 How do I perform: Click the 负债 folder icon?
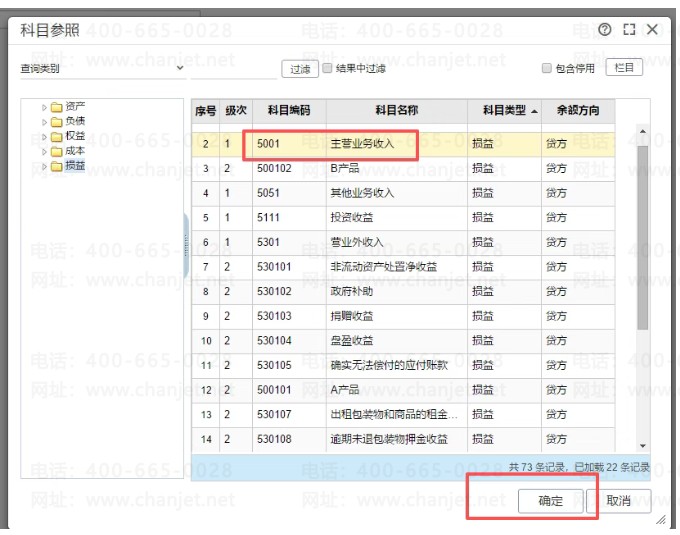click(56, 121)
